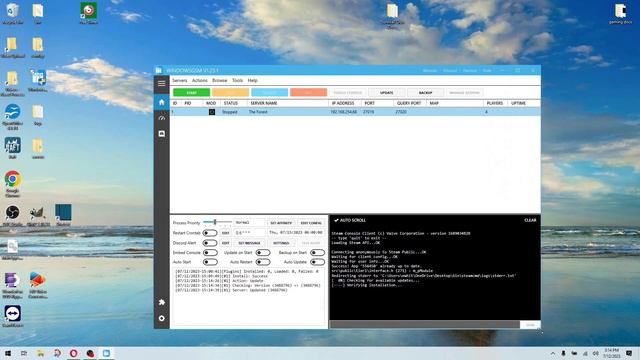
Task: Open Task View on the taskbar
Action: tap(24, 353)
